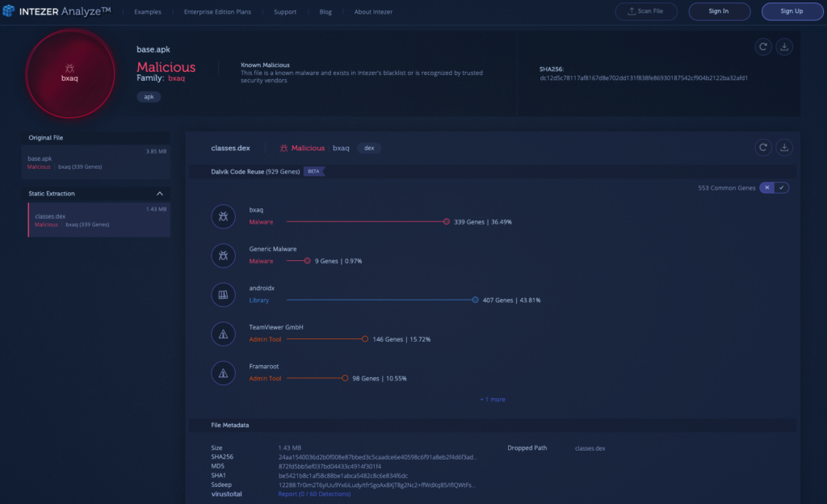827x504 pixels.
Task: Click the Framaroot warning triangle icon
Action: coord(223,372)
